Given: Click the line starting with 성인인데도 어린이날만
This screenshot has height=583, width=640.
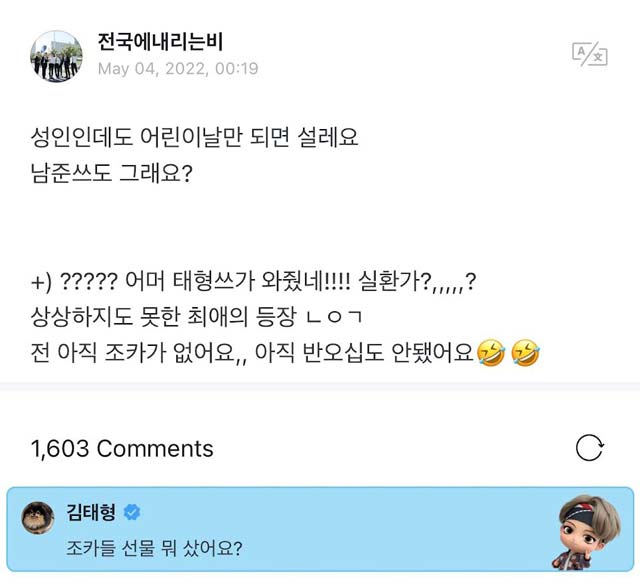Looking at the screenshot, I should (x=195, y=137).
